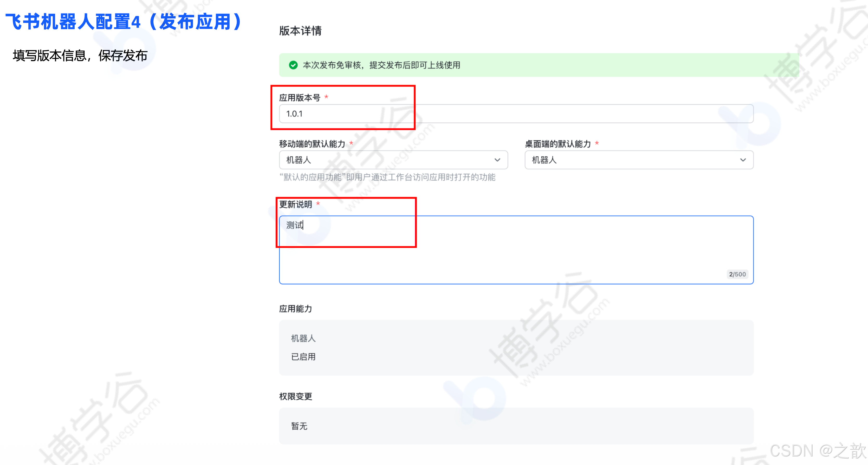Image resolution: width=868 pixels, height=465 pixels.
Task: Click the 填写版本信息 subtitle text
Action: 80,56
